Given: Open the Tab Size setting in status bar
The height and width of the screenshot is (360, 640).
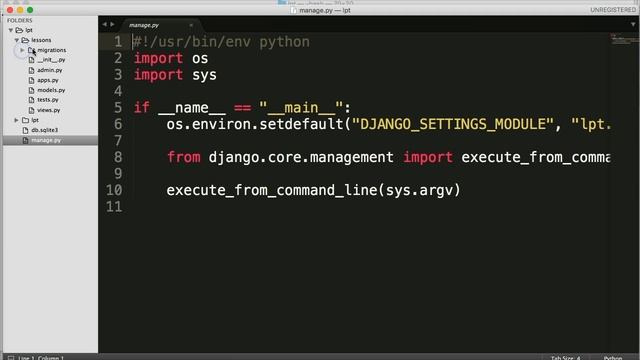Looking at the screenshot, I should click(x=565, y=358).
